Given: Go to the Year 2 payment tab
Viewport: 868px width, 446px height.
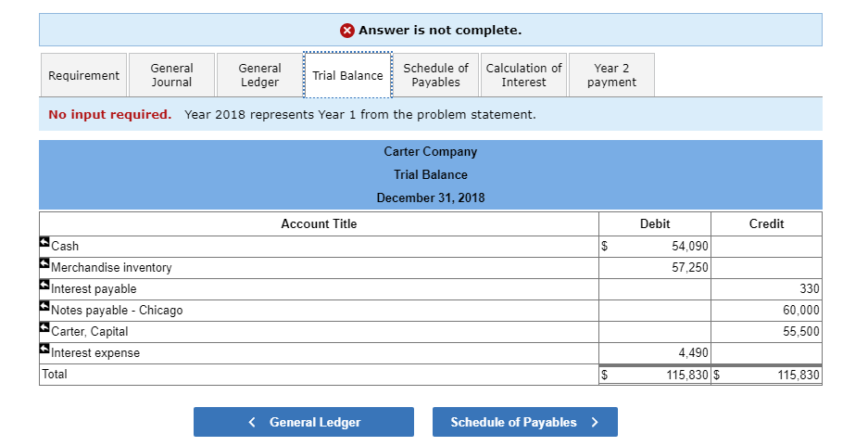Looking at the screenshot, I should 611,75.
